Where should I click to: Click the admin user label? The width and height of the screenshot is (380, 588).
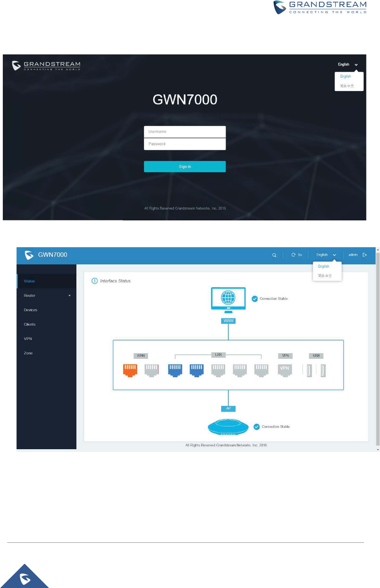click(353, 255)
